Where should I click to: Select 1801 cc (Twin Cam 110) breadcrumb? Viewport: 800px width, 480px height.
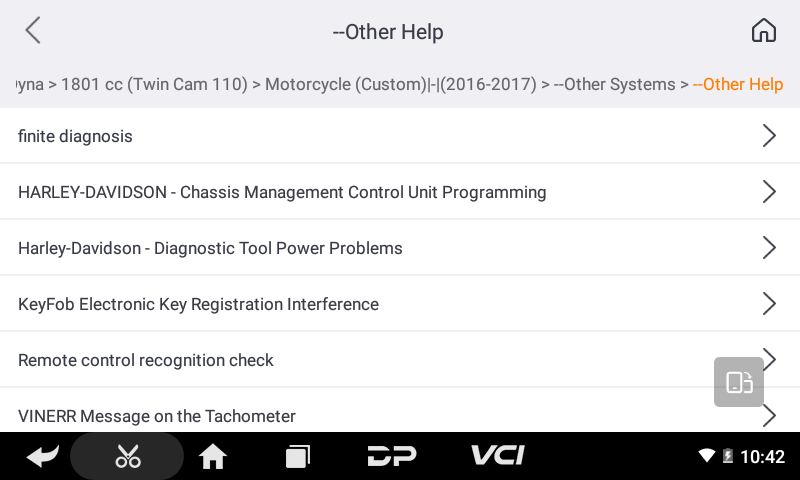[154, 84]
